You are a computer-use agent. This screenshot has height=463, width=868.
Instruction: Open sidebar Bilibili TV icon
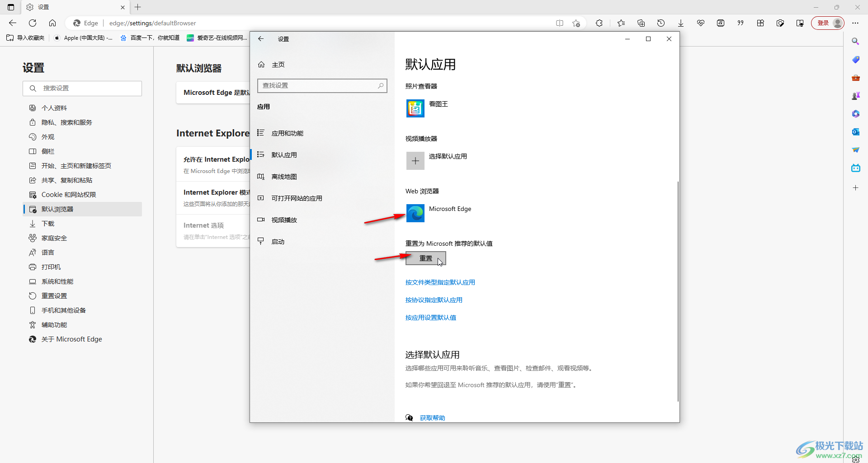(x=855, y=168)
